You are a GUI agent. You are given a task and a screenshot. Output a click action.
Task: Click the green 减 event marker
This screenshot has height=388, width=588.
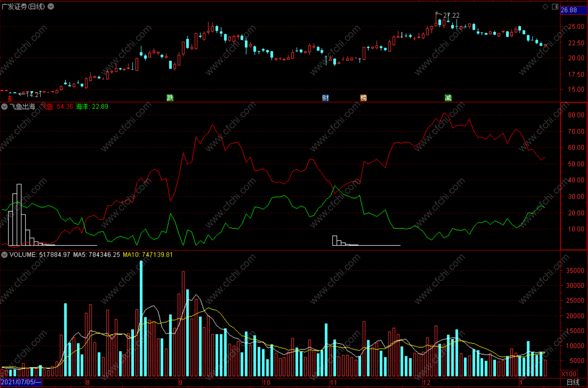point(448,98)
